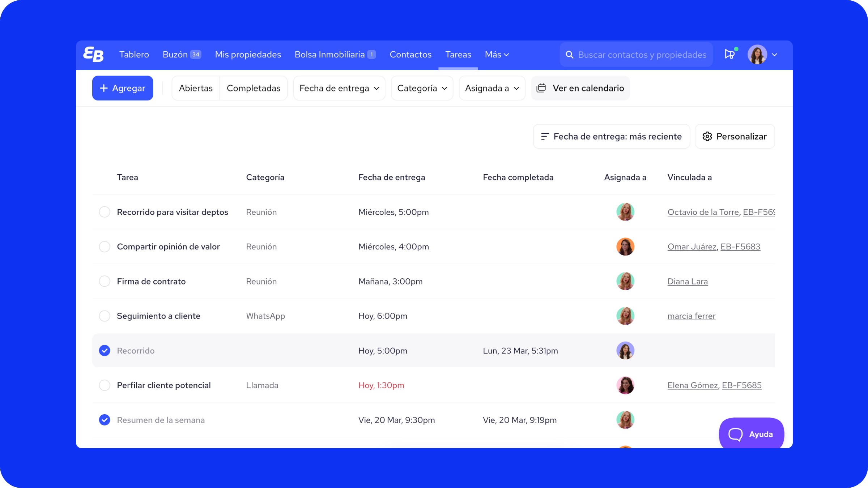Image resolution: width=868 pixels, height=488 pixels.
Task: Expand the Fecha de entrega filter dropdown
Action: [x=339, y=88]
